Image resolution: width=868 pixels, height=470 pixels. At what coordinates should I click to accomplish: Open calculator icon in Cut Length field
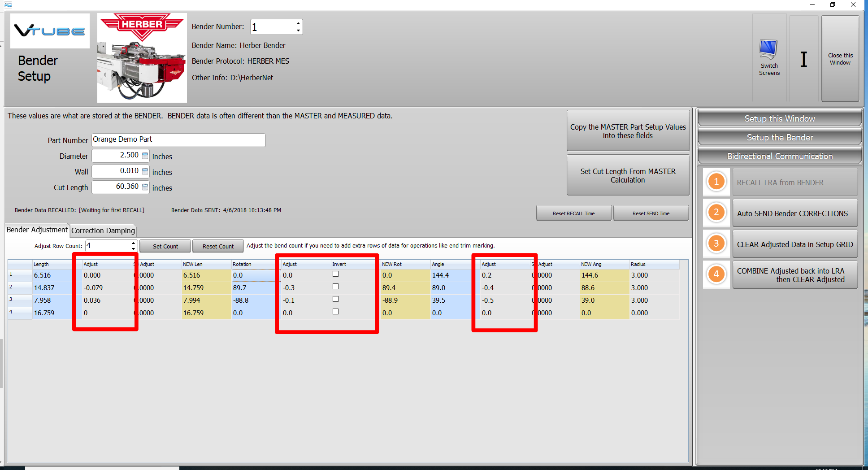tap(145, 187)
